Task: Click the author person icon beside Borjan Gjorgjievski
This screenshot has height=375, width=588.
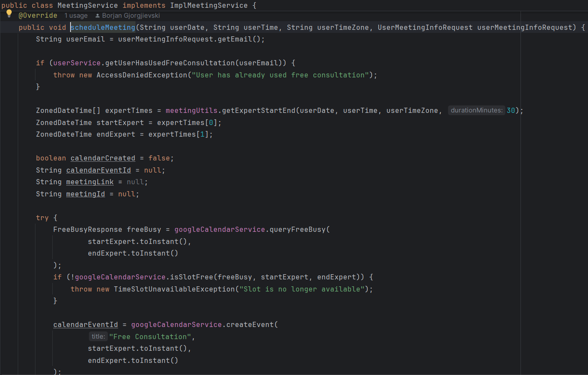Action: pos(98,16)
